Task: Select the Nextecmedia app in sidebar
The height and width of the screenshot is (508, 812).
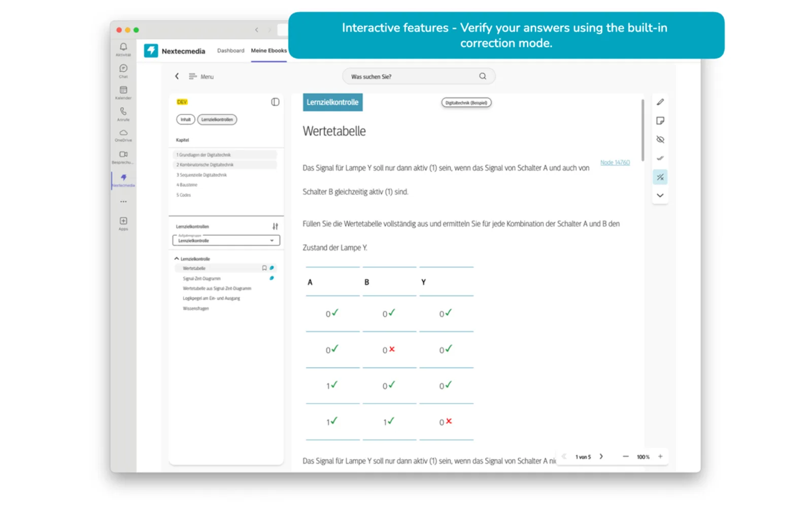Action: pyautogui.click(x=123, y=180)
